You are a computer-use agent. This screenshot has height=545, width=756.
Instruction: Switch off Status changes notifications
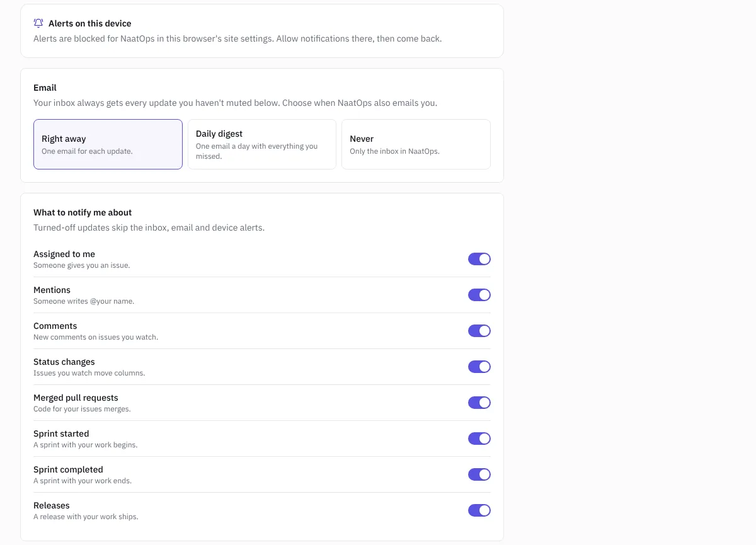tap(479, 367)
